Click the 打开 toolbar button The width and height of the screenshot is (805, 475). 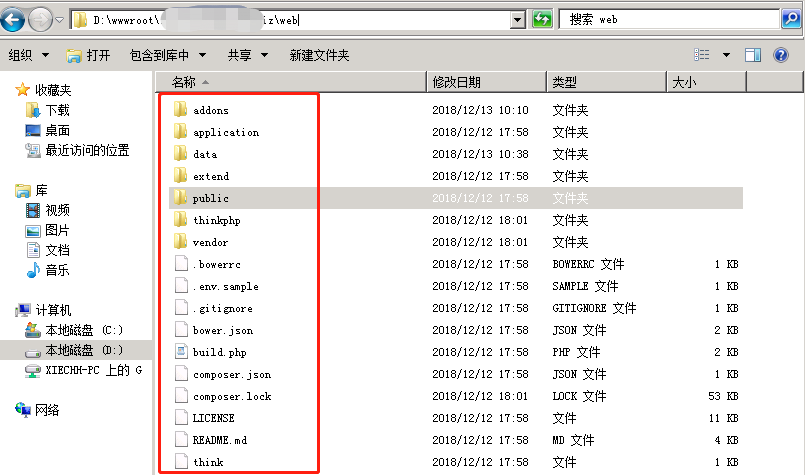coord(88,55)
